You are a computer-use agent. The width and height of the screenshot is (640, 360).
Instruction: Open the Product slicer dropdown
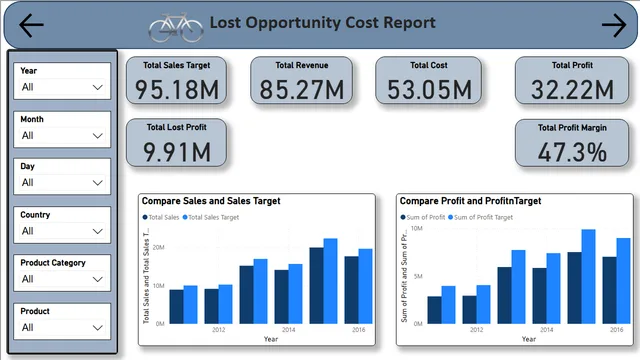(x=62, y=327)
